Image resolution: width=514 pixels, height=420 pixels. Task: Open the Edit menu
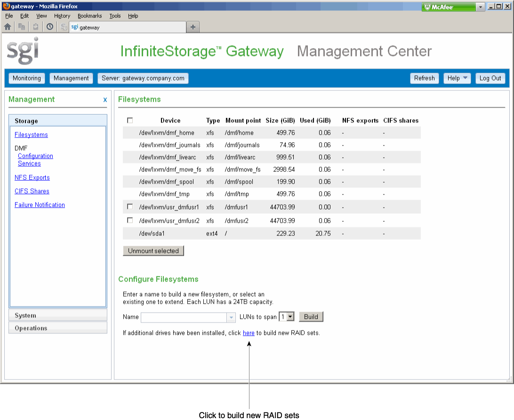pos(24,16)
